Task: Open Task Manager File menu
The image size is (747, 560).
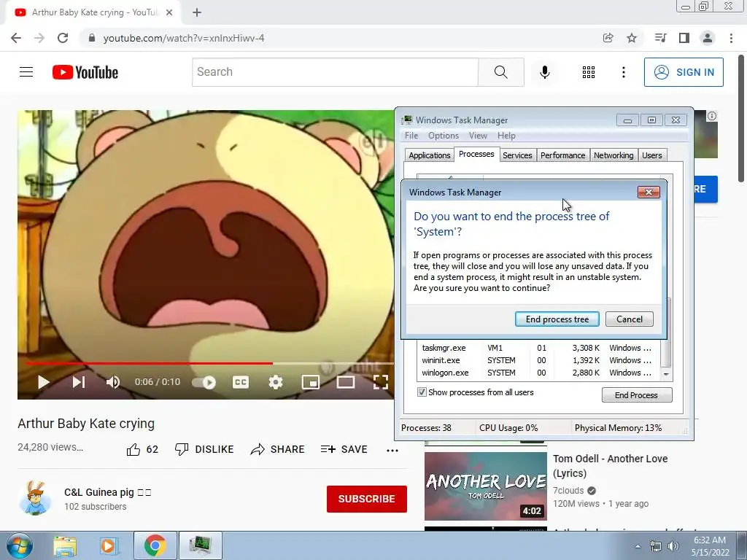Action: click(411, 136)
